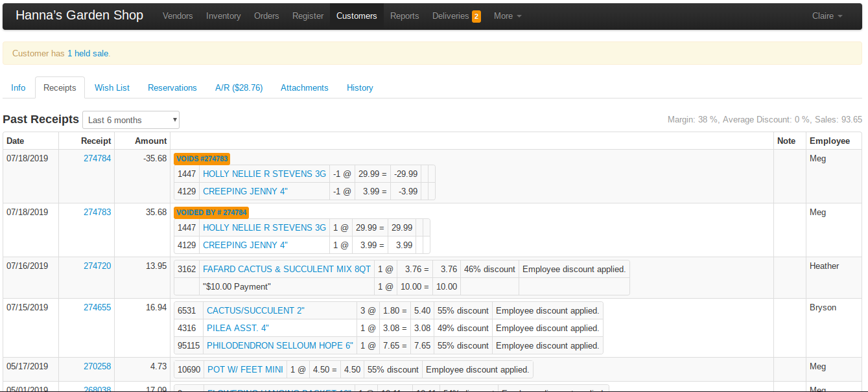
Task: Go to the Attachments tab
Action: point(304,87)
